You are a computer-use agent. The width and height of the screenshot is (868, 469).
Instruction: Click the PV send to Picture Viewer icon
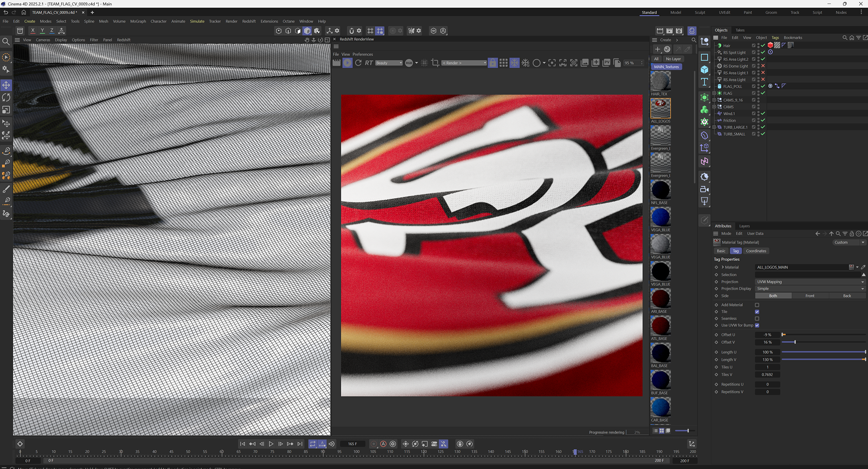pyautogui.click(x=607, y=63)
